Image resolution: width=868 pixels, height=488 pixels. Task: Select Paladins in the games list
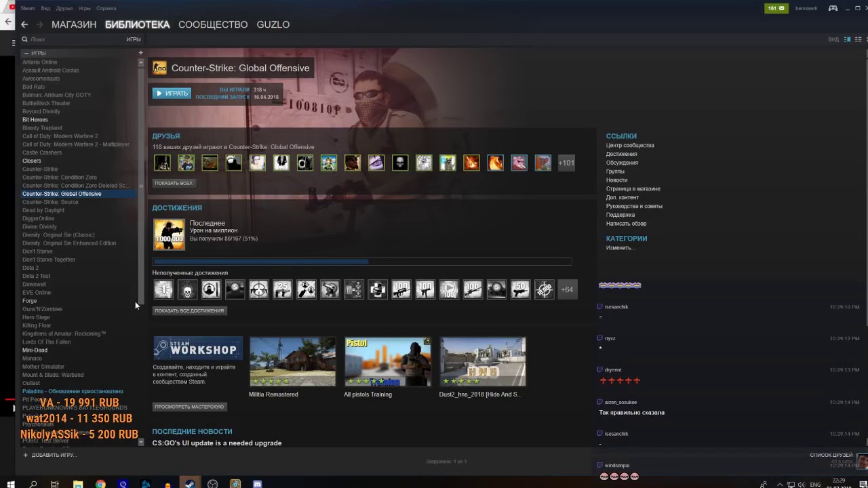(73, 391)
